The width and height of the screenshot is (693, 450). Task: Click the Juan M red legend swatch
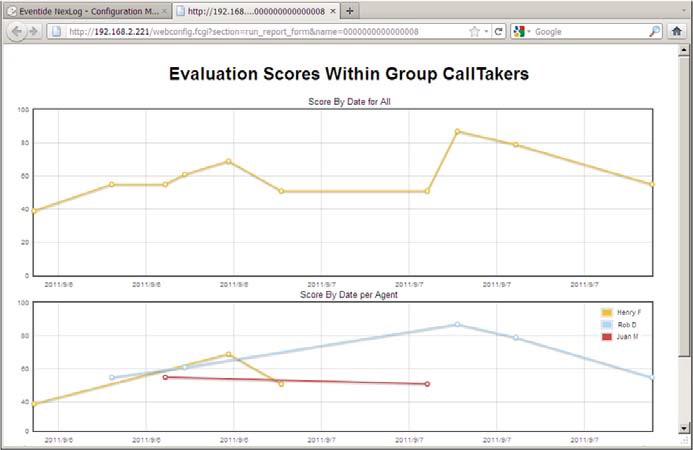[605, 337]
